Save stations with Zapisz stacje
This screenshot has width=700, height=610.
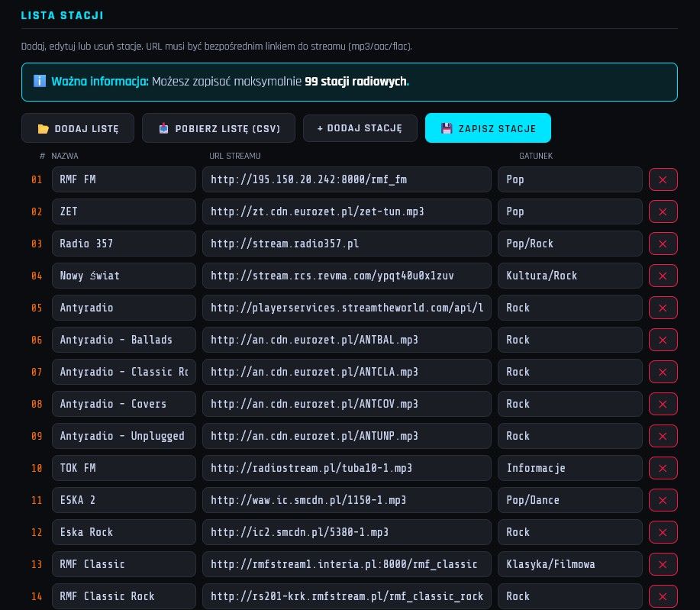click(488, 128)
